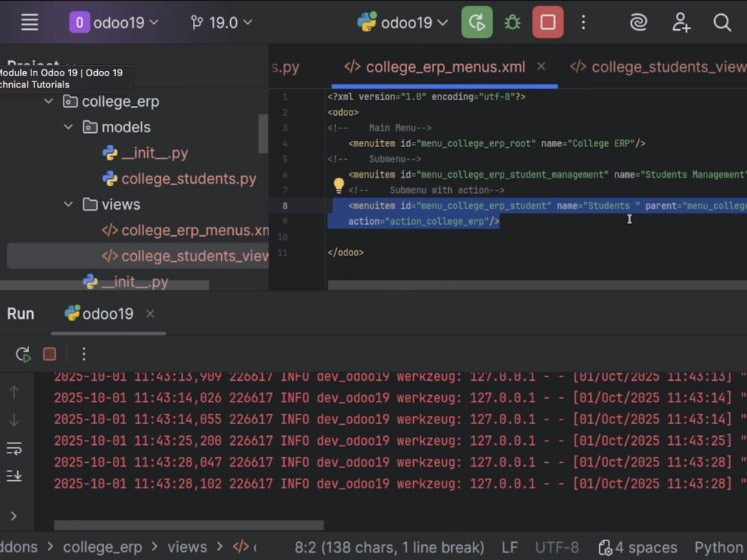This screenshot has width=747, height=560.
Task: Select the college_erp folder in the tree
Action: [x=120, y=101]
